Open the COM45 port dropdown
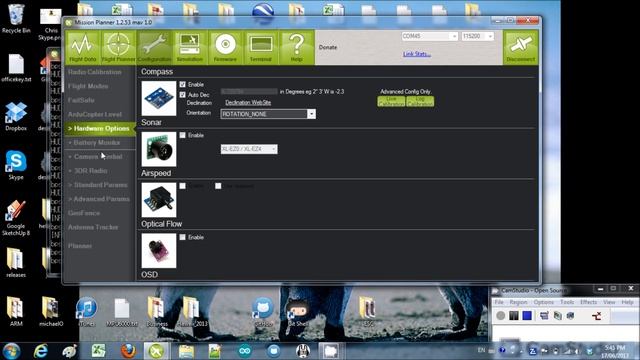This screenshot has width=640, height=360. click(429, 36)
